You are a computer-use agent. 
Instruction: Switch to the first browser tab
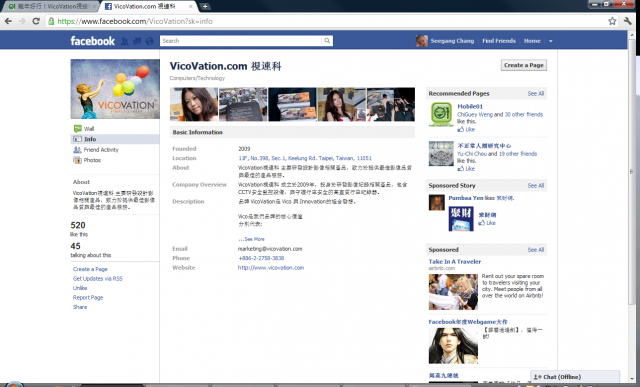51,6
